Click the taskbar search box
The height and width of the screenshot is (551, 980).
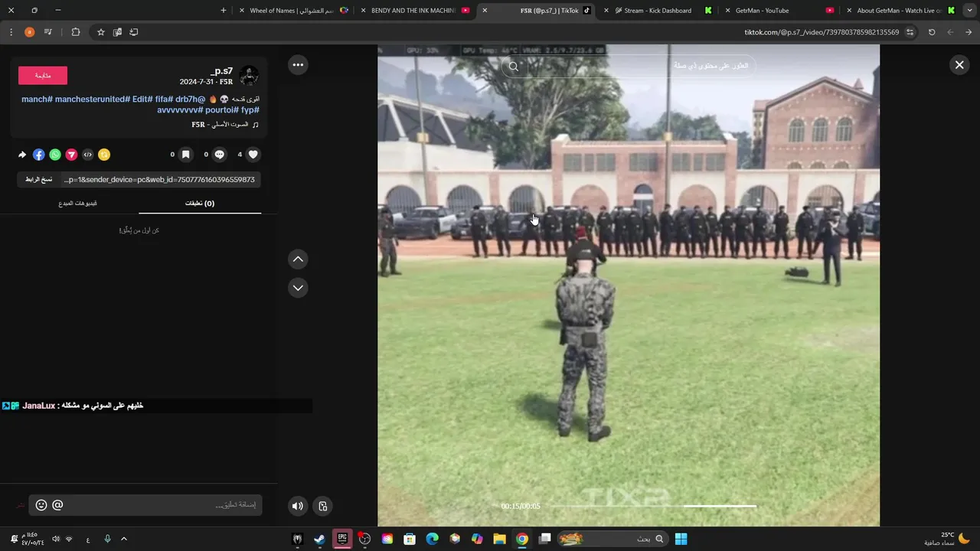tap(612, 539)
